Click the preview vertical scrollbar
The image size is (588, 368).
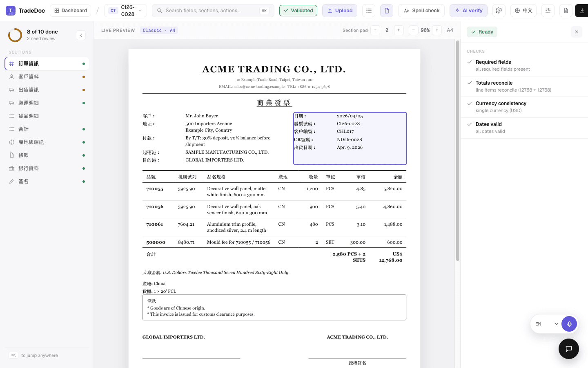(458, 150)
